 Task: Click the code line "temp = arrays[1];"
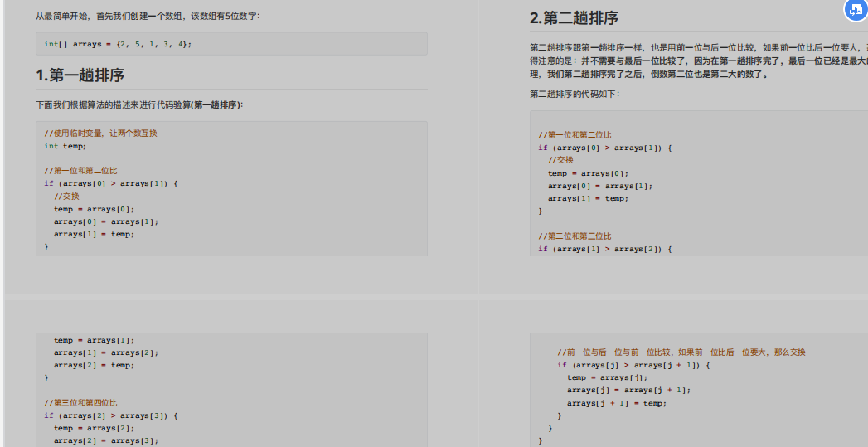click(95, 340)
